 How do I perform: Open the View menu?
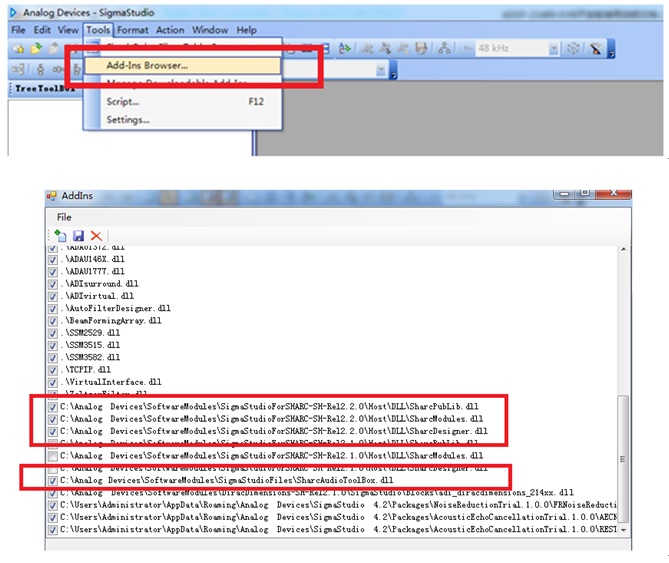click(x=68, y=30)
